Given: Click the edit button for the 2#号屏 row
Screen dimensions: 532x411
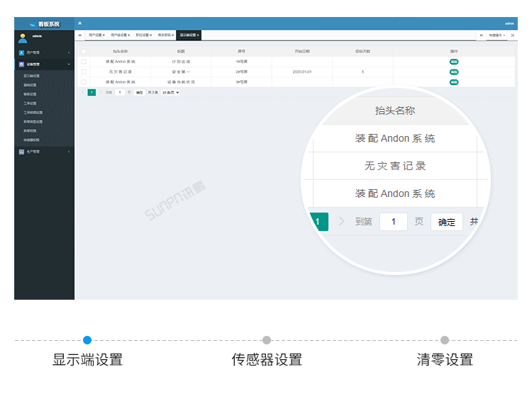Looking at the screenshot, I should pos(454,72).
